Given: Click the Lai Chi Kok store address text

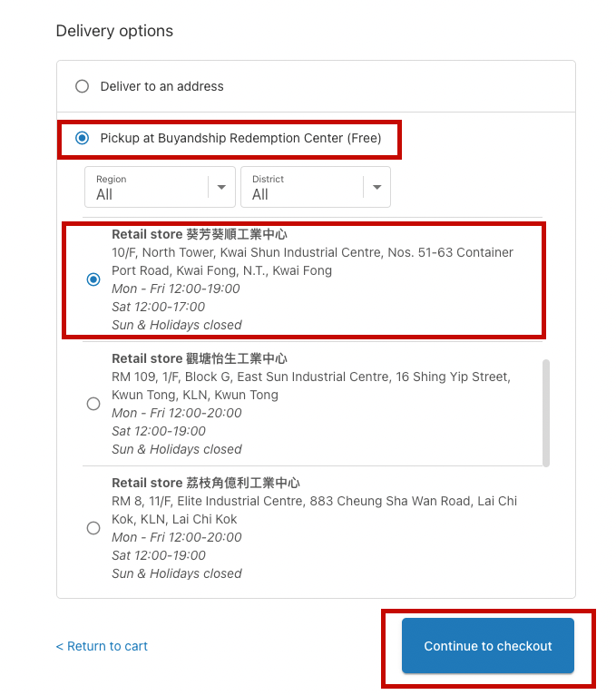Looking at the screenshot, I should click(314, 510).
